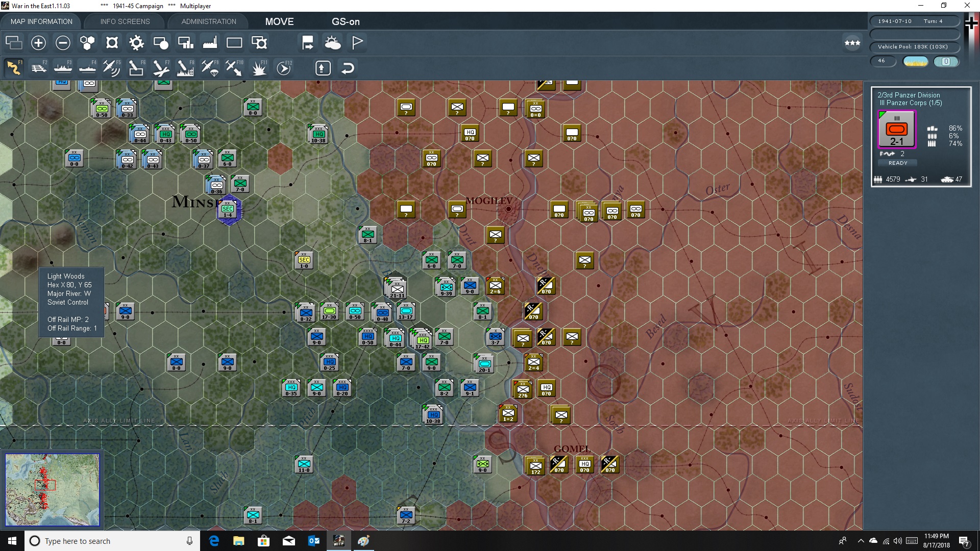Toggle the rectangle with gear icon
980x551 pixels.
click(x=259, y=43)
